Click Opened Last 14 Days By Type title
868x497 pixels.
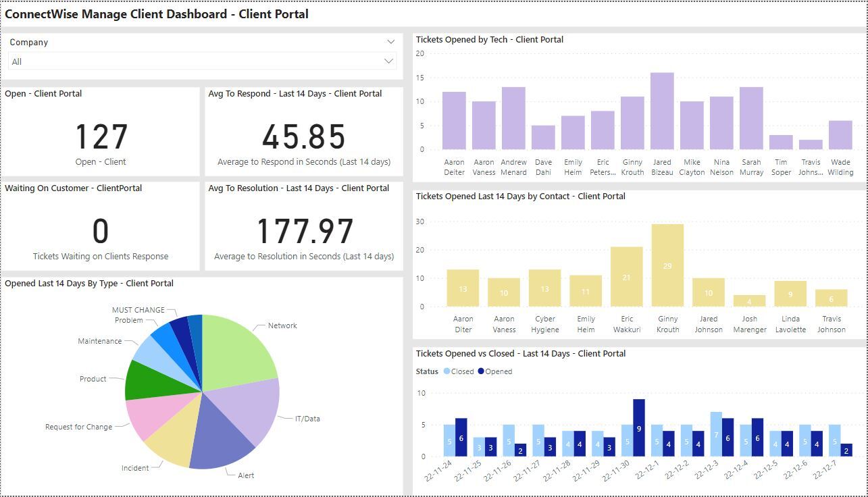(x=89, y=283)
